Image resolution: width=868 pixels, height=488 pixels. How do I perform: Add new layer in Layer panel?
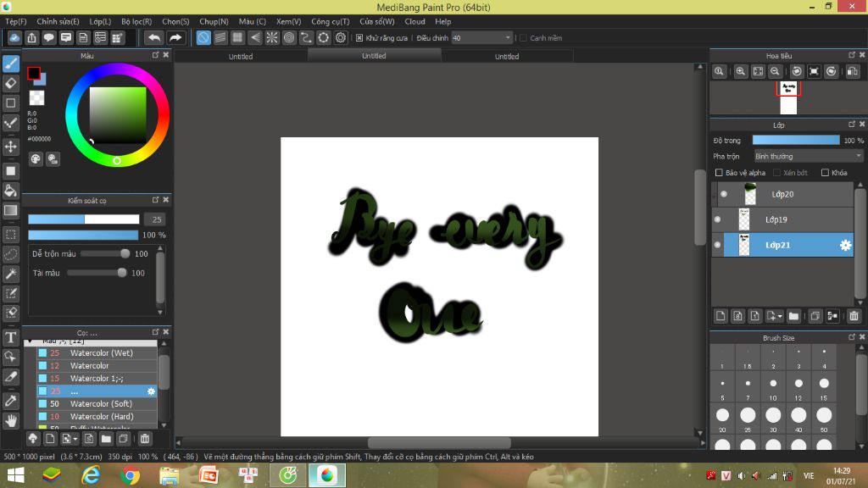click(721, 316)
